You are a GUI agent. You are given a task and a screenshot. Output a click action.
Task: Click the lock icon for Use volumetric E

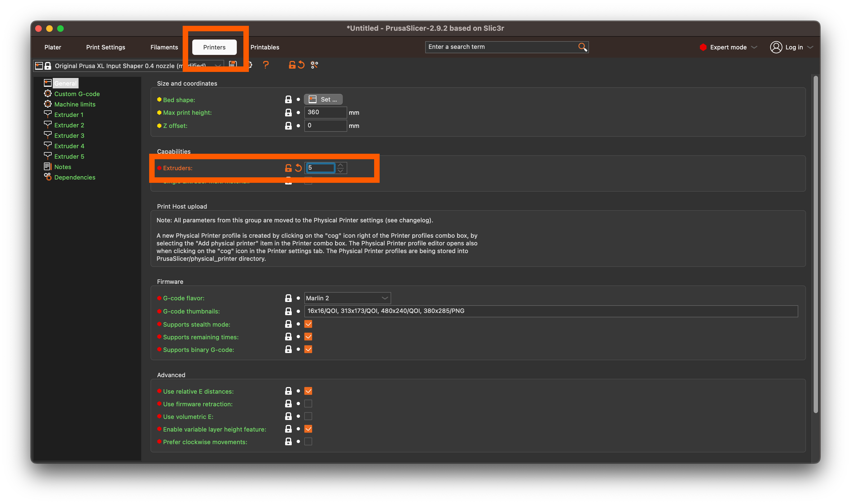(x=288, y=416)
